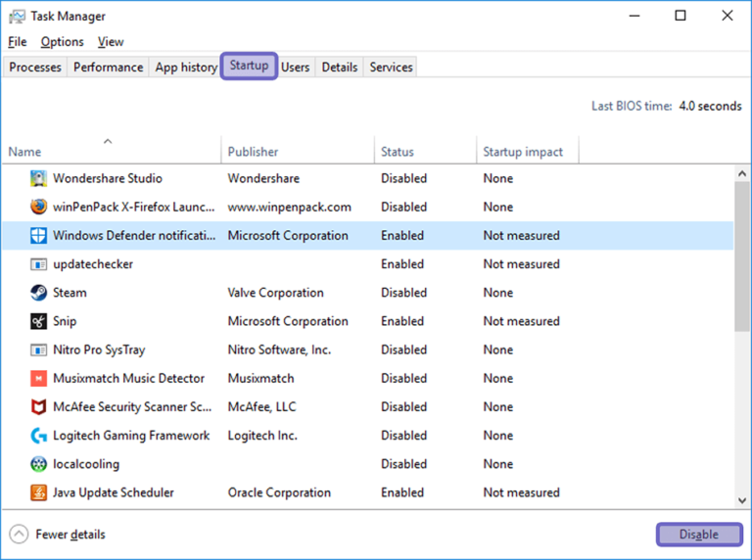752x560 pixels.
Task: Click the Musixmatch Music Detector icon
Action: point(38,378)
